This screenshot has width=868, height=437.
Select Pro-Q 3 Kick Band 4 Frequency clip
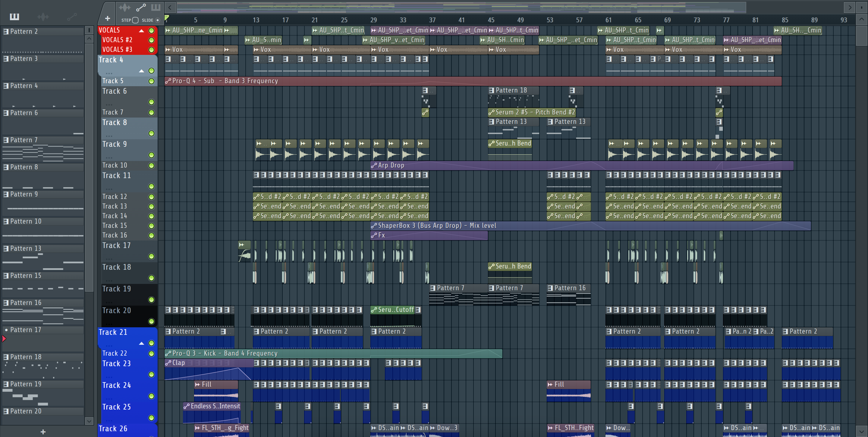click(333, 354)
